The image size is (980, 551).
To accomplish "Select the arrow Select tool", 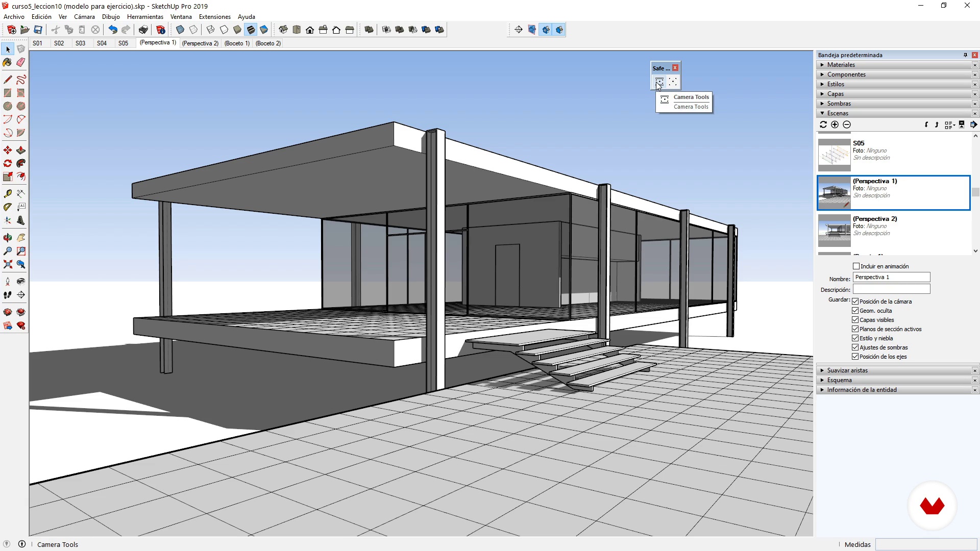I will pos(8,49).
